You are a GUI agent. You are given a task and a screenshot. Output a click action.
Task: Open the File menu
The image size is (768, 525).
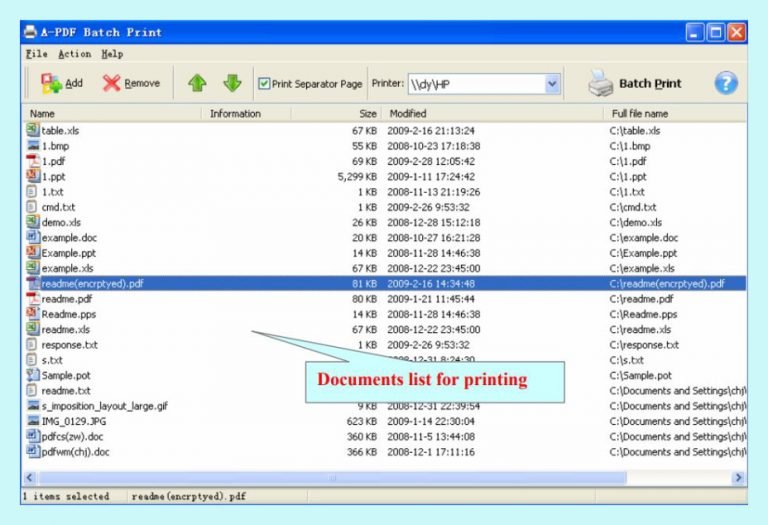tap(36, 54)
